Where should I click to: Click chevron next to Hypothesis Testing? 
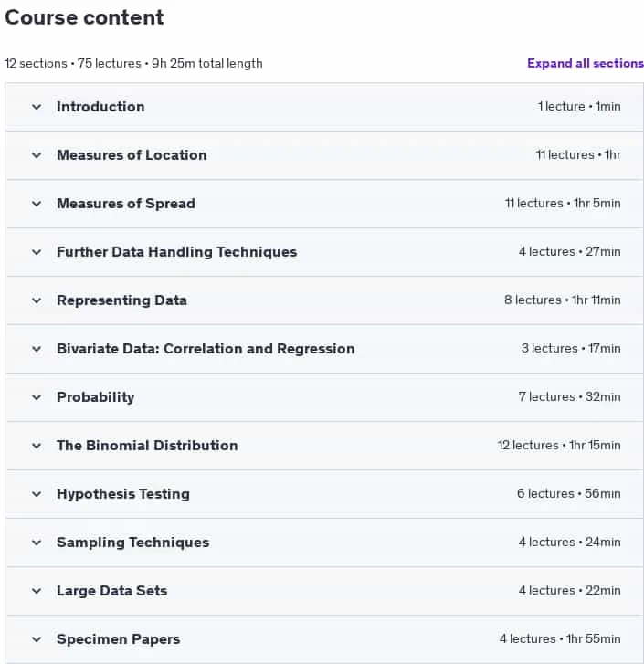[x=37, y=494]
